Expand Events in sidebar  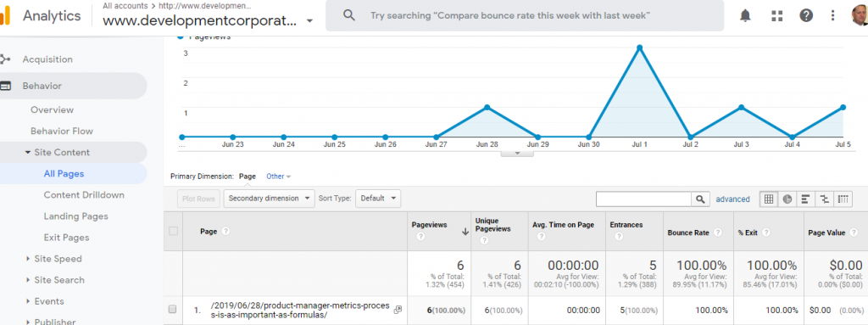pyautogui.click(x=28, y=302)
